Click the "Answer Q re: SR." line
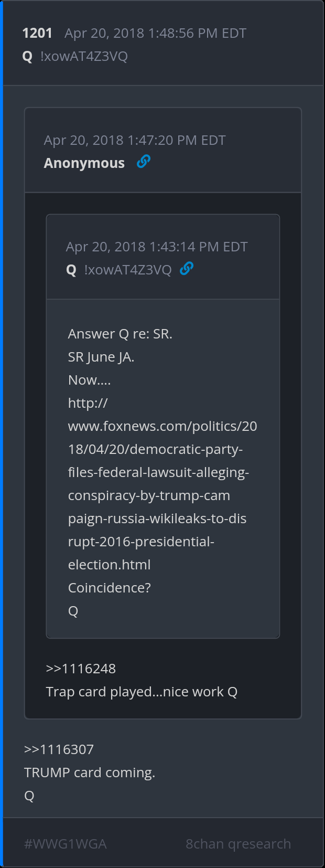Viewport: 325px width, 868px height. click(120, 334)
